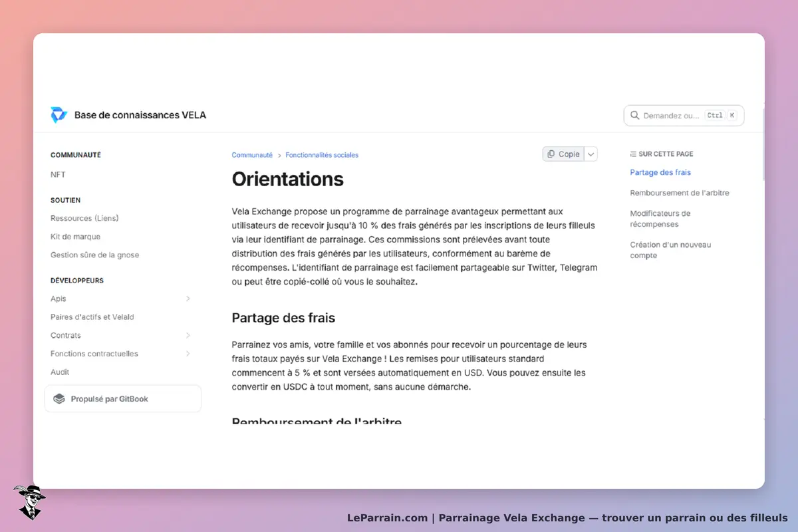
Task: Click the GitBook logo icon
Action: (59, 399)
